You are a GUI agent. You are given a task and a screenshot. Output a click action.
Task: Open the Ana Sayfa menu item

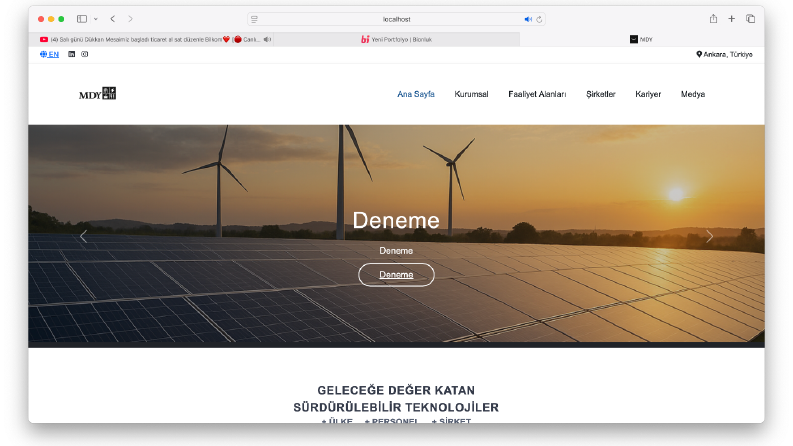(x=416, y=94)
